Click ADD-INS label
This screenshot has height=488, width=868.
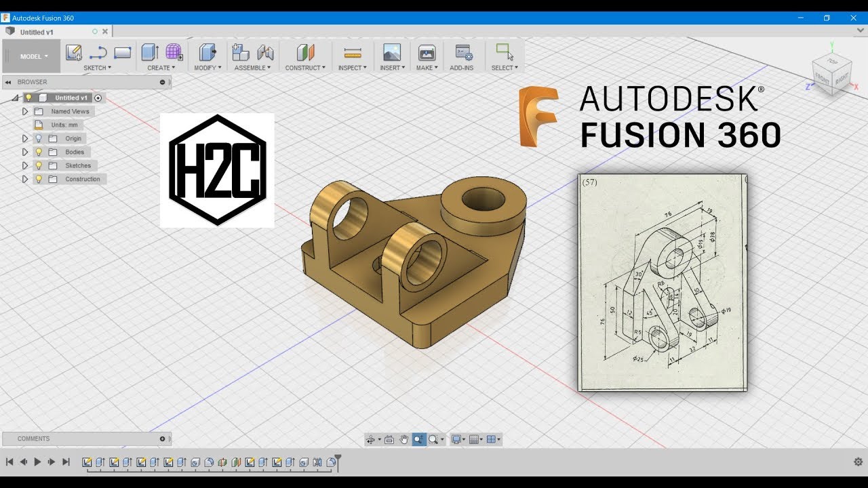pos(462,68)
